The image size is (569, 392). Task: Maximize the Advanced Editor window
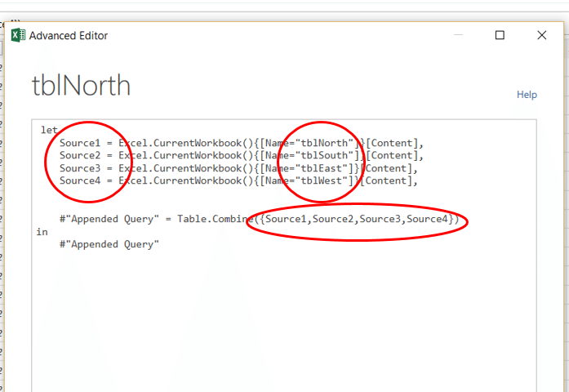(500, 35)
